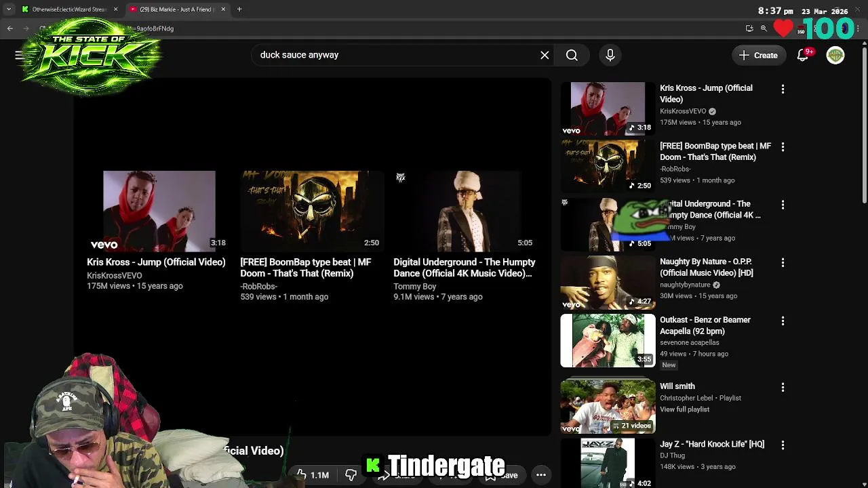Open more options for Will smith playlist
The width and height of the screenshot is (868, 488).
(x=783, y=387)
